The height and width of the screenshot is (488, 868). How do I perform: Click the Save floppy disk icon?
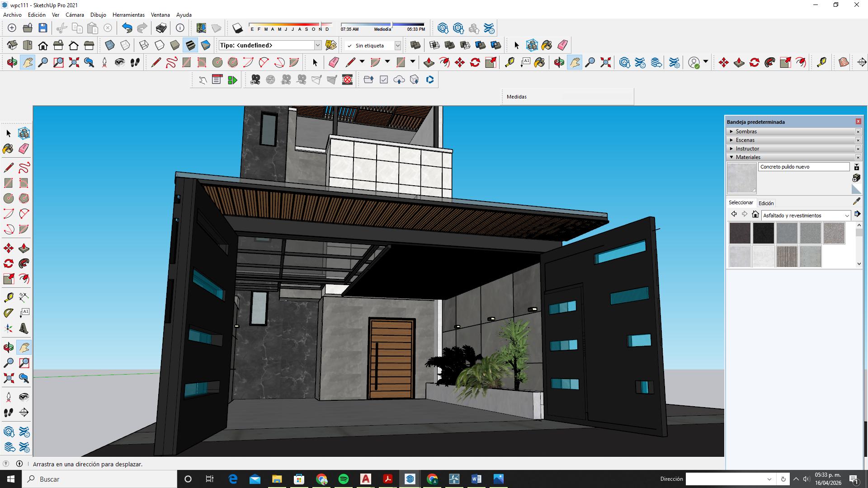point(43,28)
